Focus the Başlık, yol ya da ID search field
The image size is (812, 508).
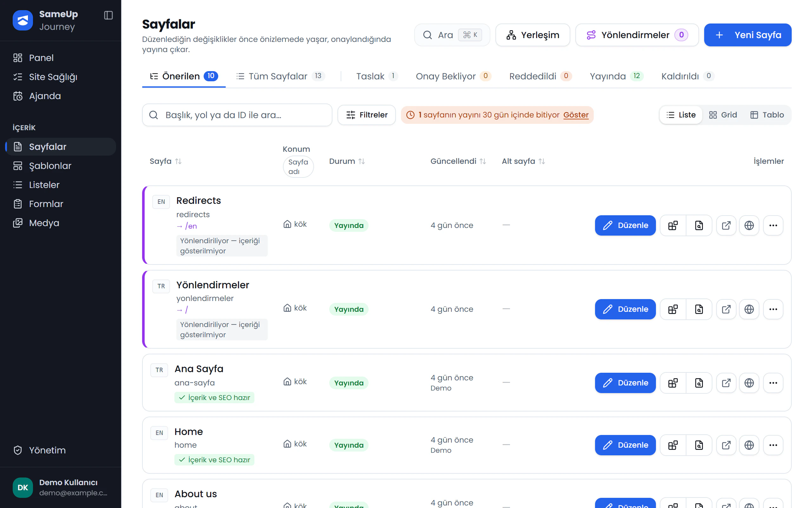pos(237,115)
